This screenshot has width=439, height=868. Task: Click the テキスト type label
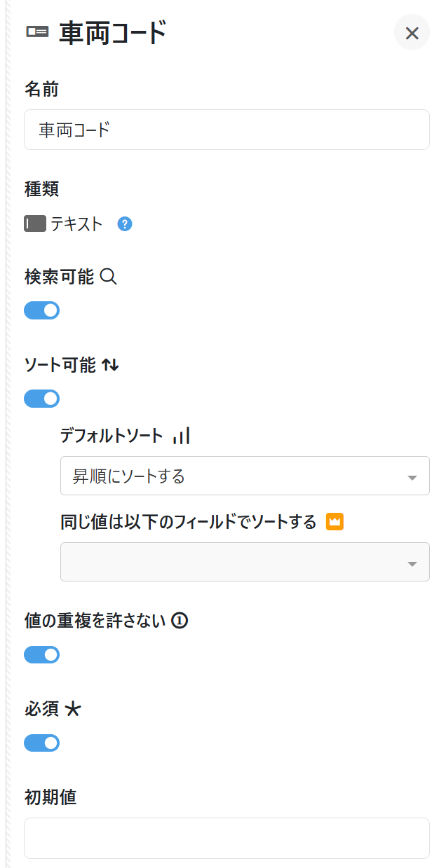pyautogui.click(x=76, y=224)
